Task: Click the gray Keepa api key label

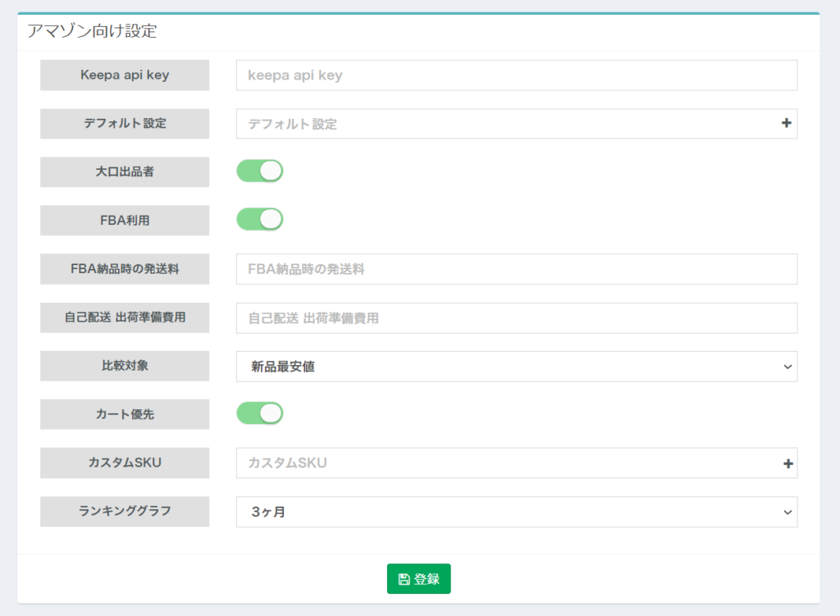Action: tap(125, 75)
